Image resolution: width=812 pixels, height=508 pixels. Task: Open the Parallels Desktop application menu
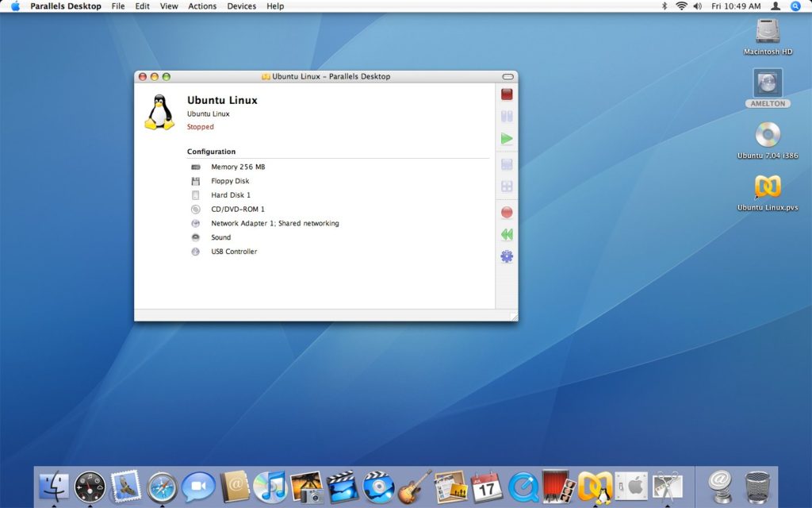click(66, 6)
